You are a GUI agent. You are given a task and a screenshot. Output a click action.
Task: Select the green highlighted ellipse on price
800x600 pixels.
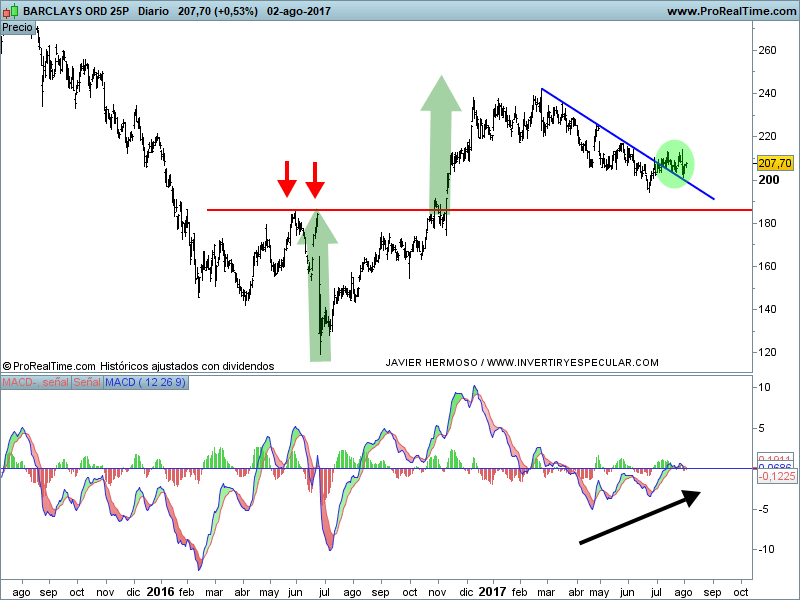[x=674, y=164]
